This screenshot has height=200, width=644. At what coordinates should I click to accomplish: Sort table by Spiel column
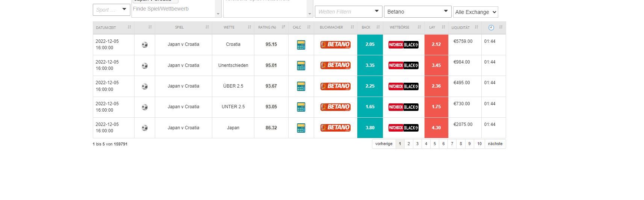[183, 27]
